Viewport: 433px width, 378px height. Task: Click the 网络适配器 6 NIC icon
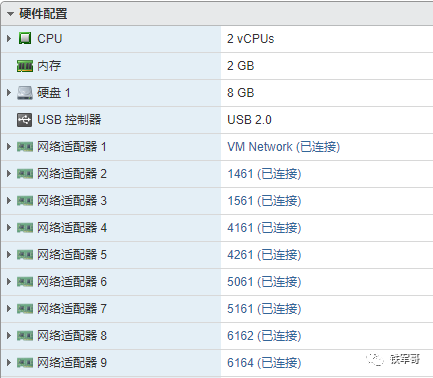pos(25,282)
